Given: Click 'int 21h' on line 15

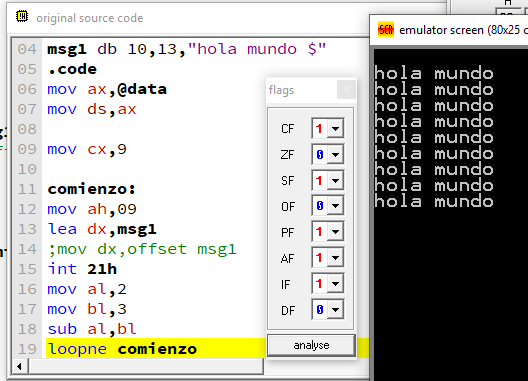Looking at the screenshot, I should pos(82,269).
